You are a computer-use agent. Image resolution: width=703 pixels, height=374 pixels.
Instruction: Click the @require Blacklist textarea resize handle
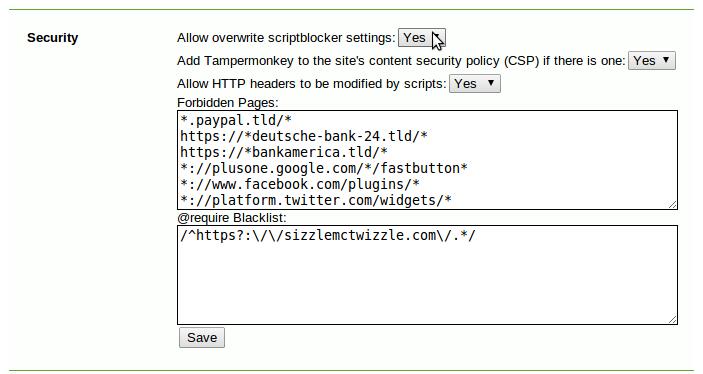(x=673, y=319)
